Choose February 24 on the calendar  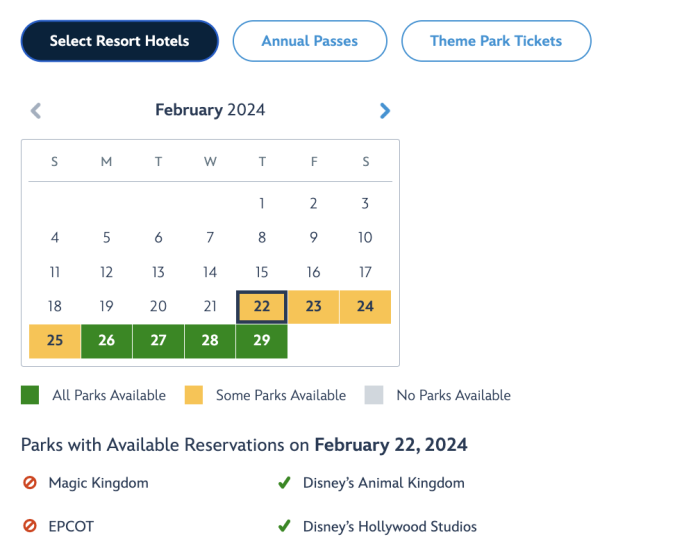365,307
